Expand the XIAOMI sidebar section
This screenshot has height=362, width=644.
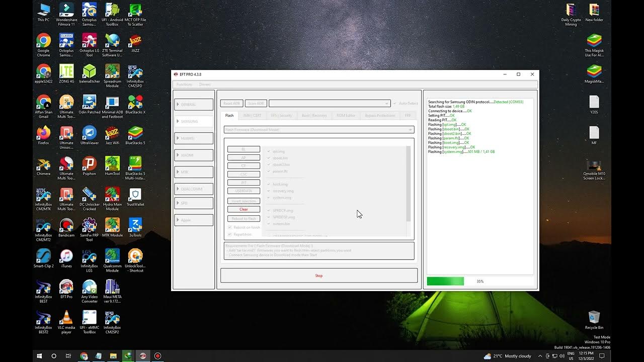(x=194, y=155)
